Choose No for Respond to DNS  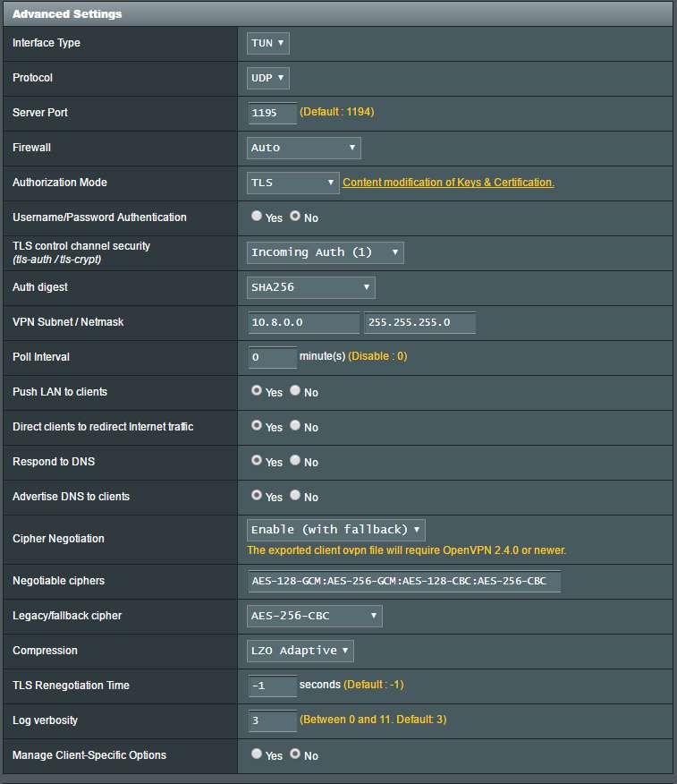point(295,461)
